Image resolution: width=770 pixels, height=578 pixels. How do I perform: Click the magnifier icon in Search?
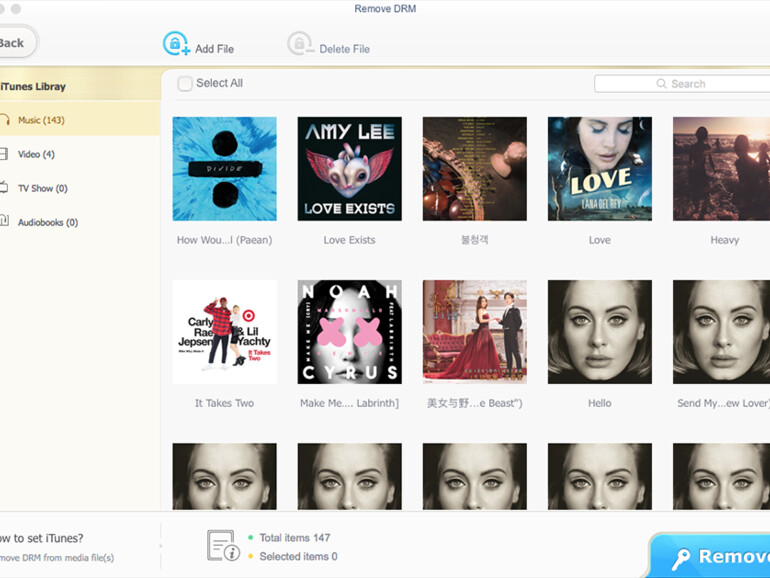[x=661, y=83]
